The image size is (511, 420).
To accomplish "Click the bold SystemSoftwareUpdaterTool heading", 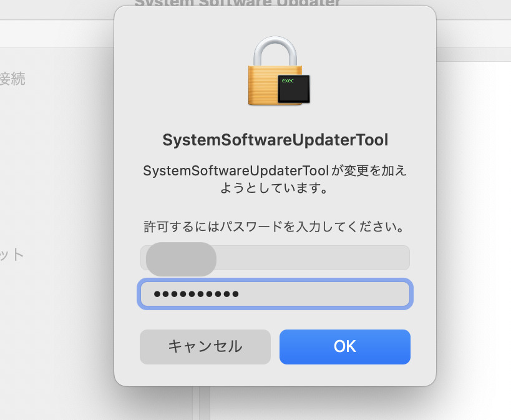I will point(275,140).
